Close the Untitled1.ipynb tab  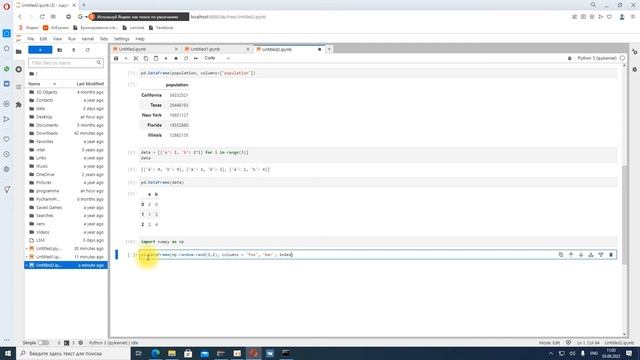tap(248, 49)
